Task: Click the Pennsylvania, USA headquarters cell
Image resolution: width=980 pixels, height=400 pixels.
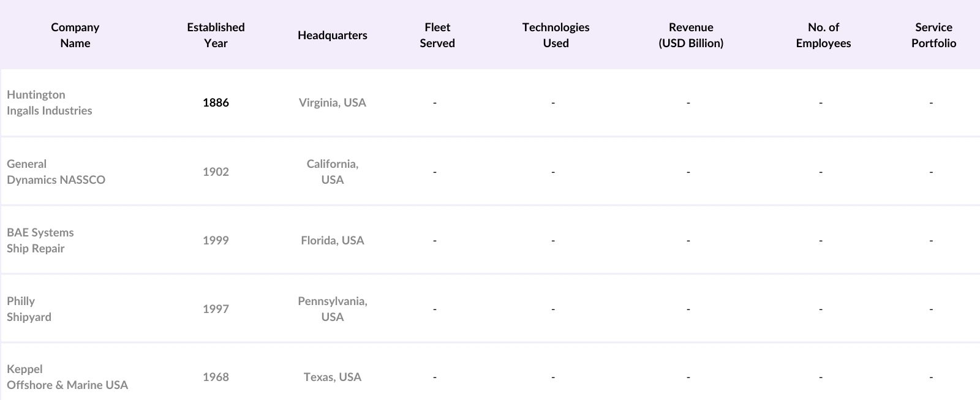Action: point(333,309)
